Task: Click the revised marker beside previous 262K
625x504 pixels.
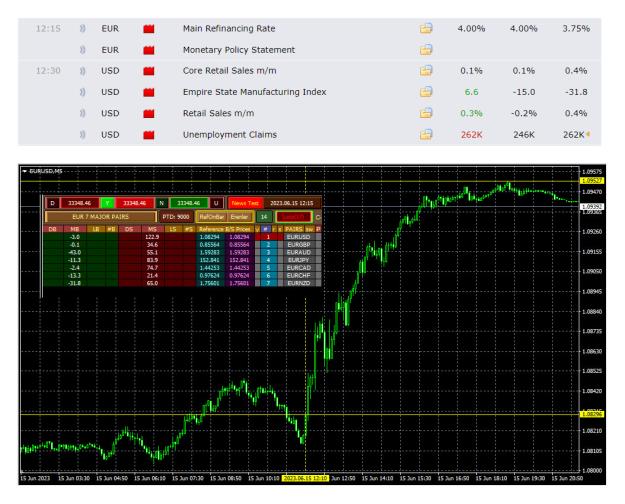Action: point(588,135)
